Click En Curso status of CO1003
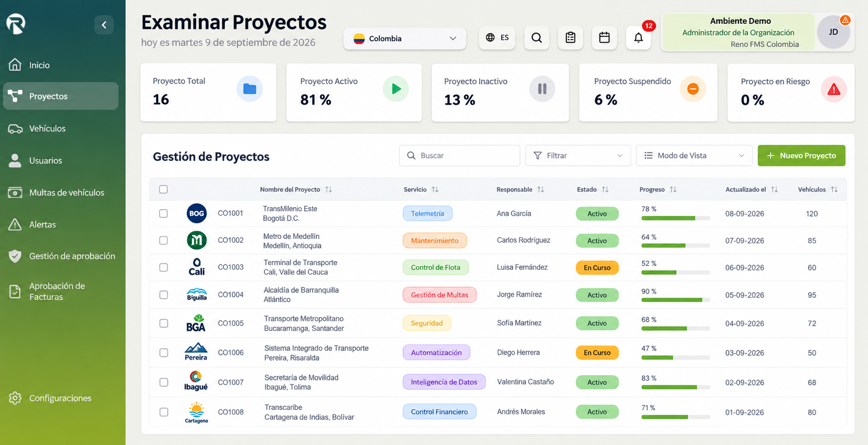The width and height of the screenshot is (868, 445). pos(597,268)
